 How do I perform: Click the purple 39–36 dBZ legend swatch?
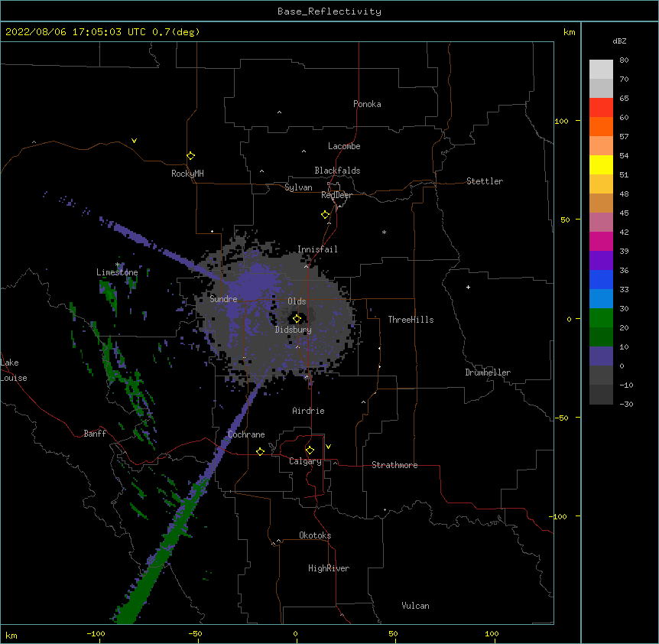[x=601, y=261]
